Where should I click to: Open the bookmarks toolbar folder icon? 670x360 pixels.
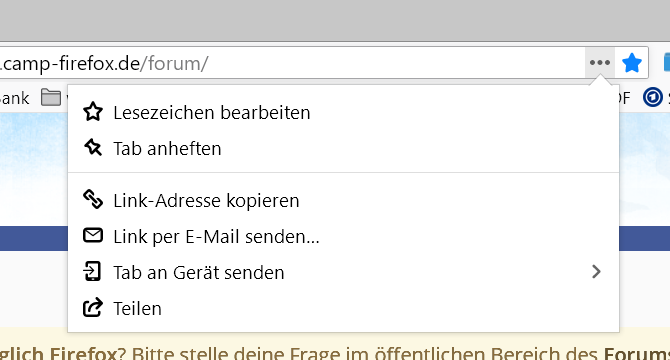pyautogui.click(x=51, y=97)
